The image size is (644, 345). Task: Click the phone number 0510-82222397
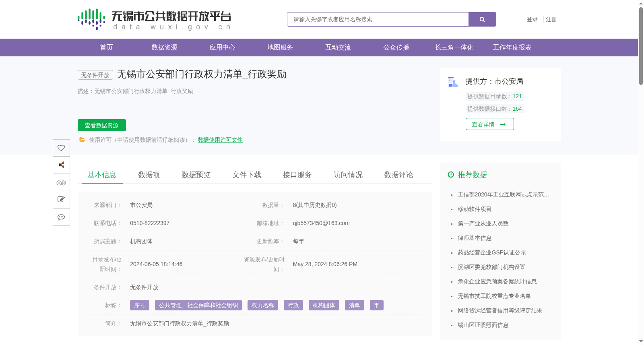click(x=150, y=223)
